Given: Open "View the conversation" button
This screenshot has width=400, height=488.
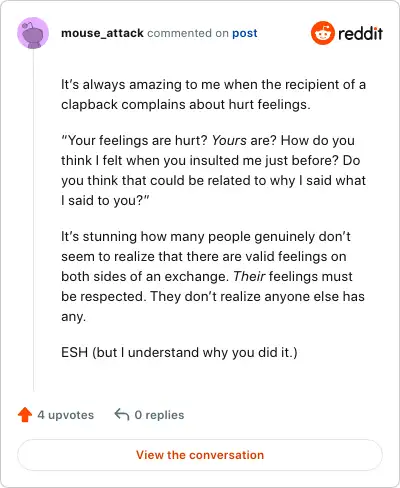Looking at the screenshot, I should click(x=200, y=455).
